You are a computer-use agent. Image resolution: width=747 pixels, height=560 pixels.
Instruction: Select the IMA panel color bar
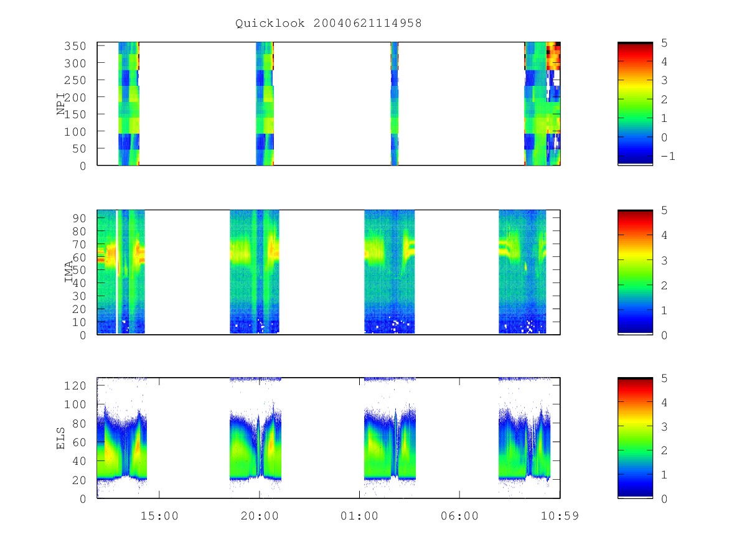(635, 272)
